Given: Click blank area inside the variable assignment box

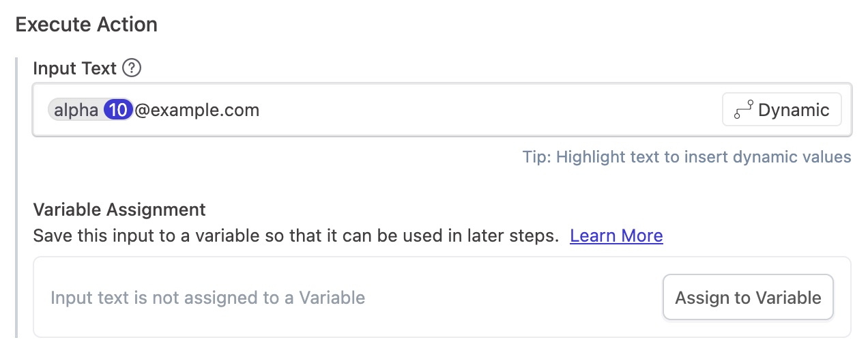Looking at the screenshot, I should click(512, 298).
